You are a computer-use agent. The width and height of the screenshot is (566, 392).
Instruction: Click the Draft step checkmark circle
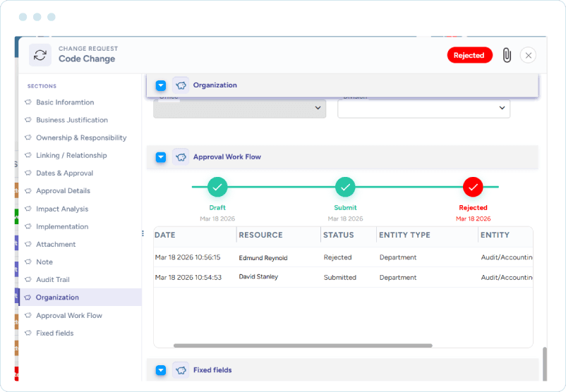[217, 187]
